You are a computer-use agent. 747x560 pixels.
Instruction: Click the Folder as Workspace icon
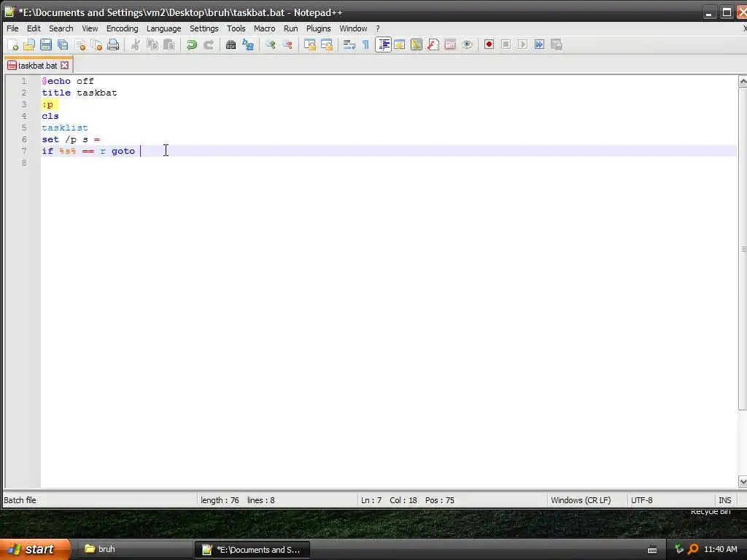tap(450, 44)
